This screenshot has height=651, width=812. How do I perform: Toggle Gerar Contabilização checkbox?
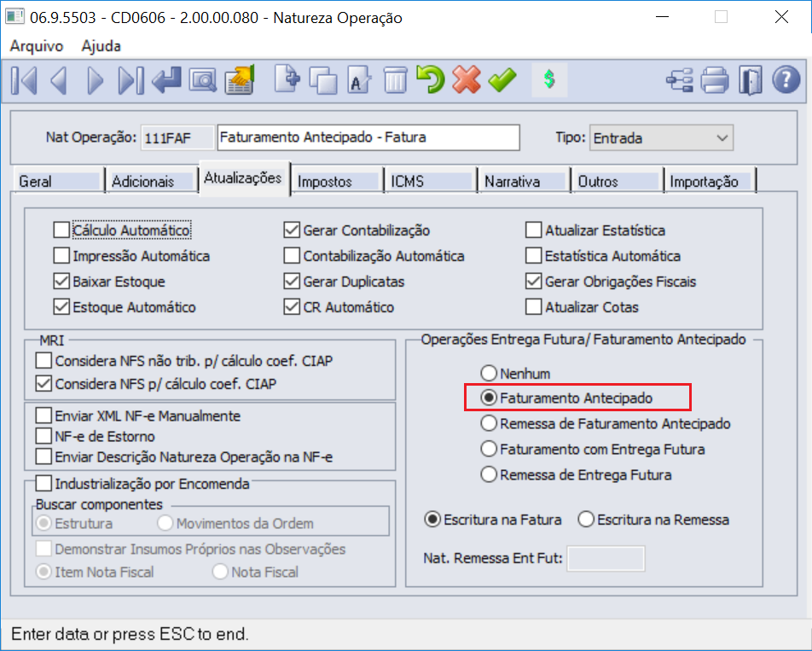[x=292, y=230]
